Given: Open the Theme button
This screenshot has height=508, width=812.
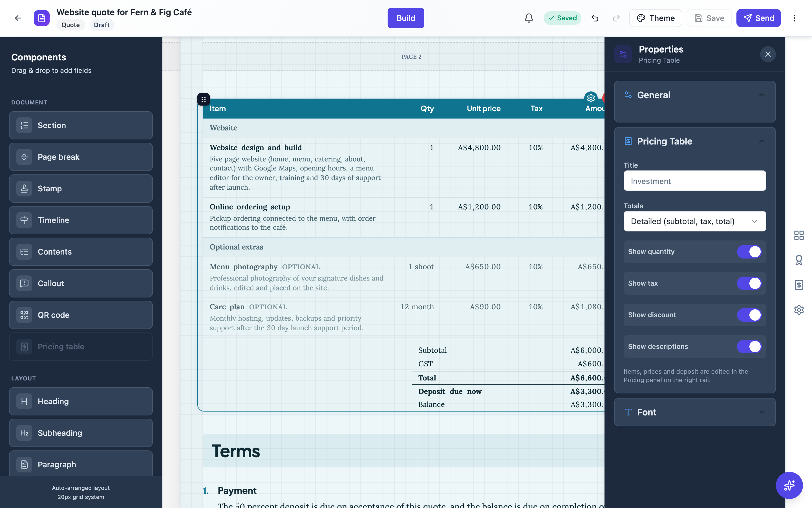Looking at the screenshot, I should (655, 18).
